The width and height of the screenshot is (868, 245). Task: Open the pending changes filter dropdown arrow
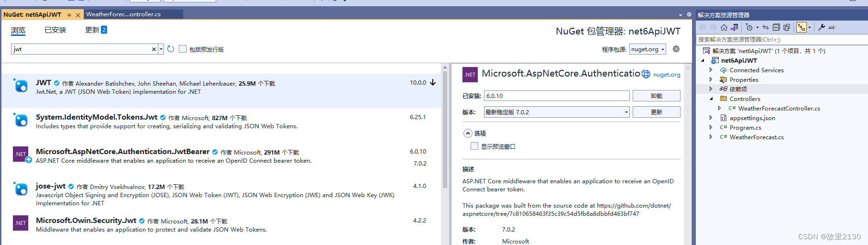click(757, 27)
